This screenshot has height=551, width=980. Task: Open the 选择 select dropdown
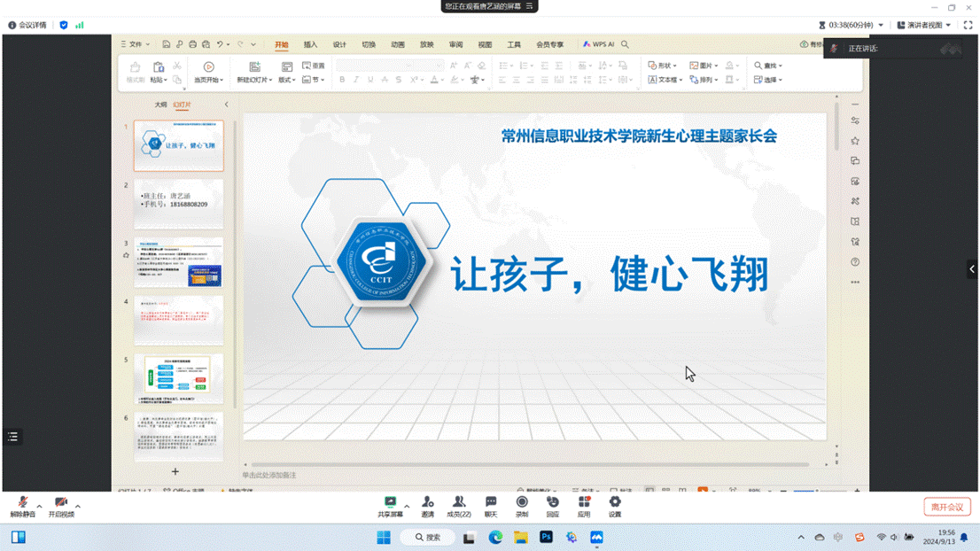[768, 80]
